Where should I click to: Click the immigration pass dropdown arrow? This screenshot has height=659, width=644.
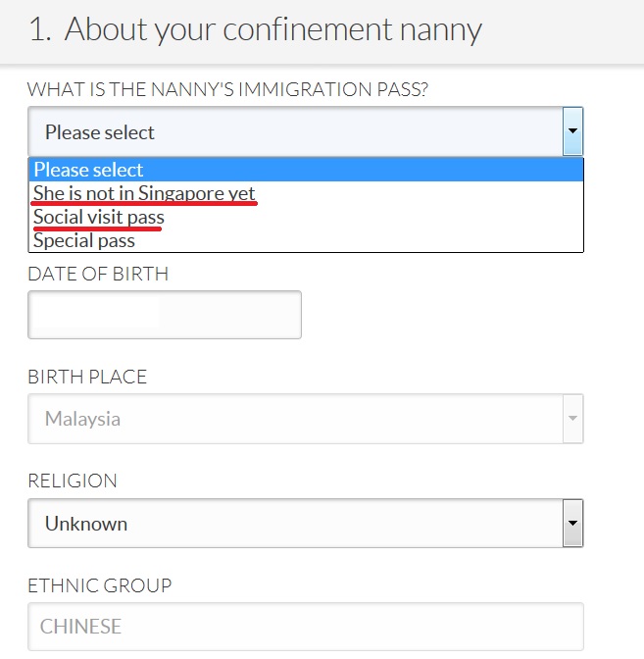(573, 131)
